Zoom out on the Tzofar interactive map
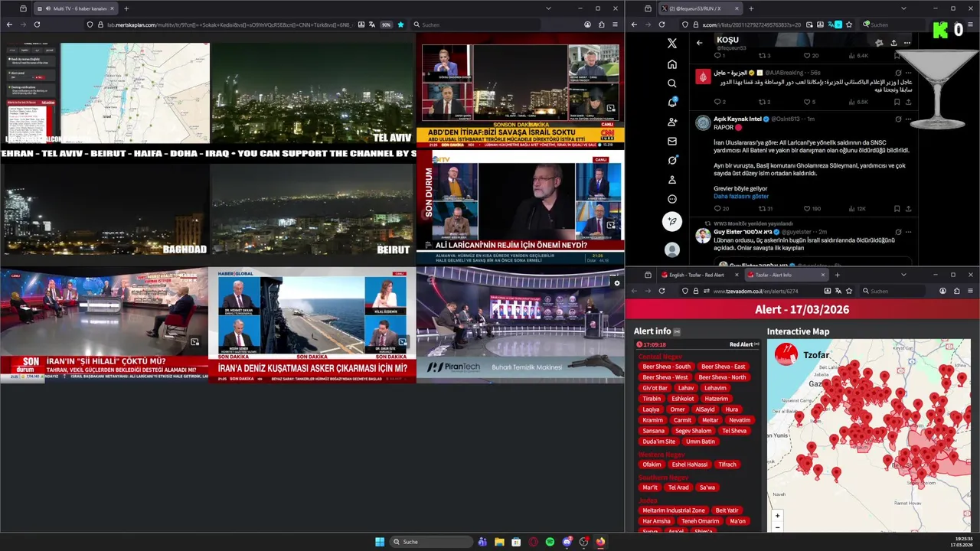The width and height of the screenshot is (980, 551). [x=777, y=527]
